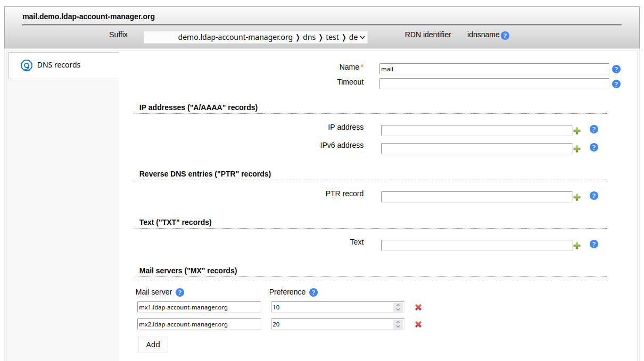
Task: Add another TXT record with plus icon
Action: [576, 246]
